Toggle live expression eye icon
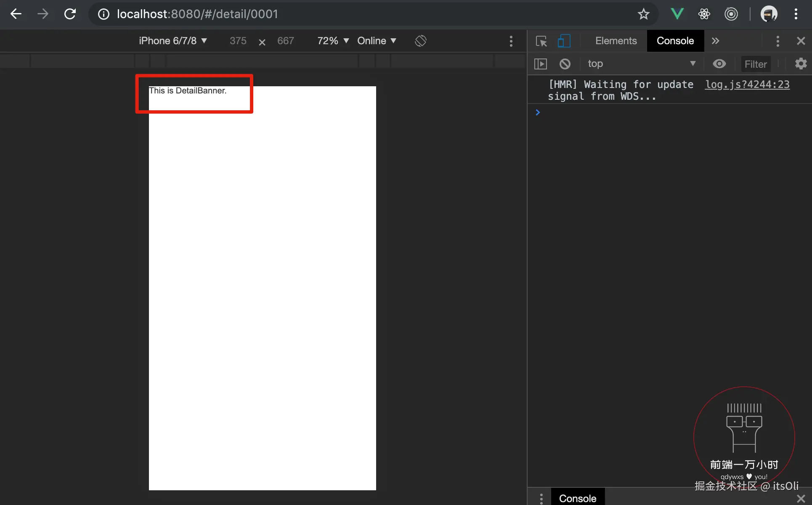 719,64
